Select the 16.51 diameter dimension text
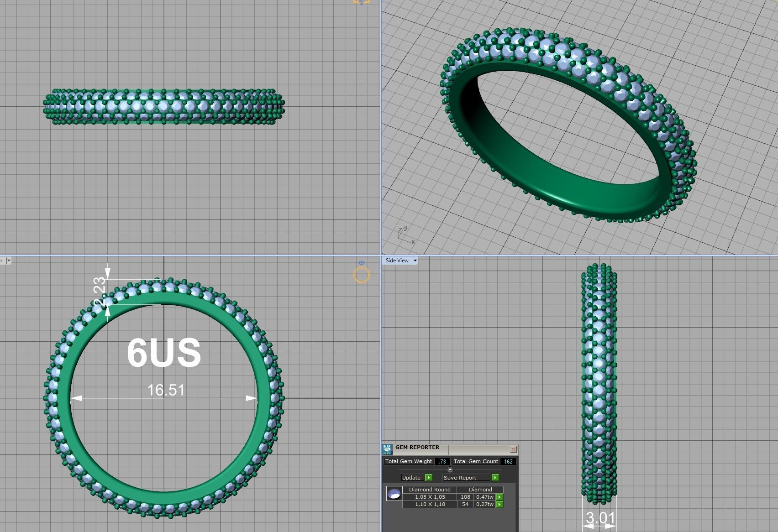 166,390
